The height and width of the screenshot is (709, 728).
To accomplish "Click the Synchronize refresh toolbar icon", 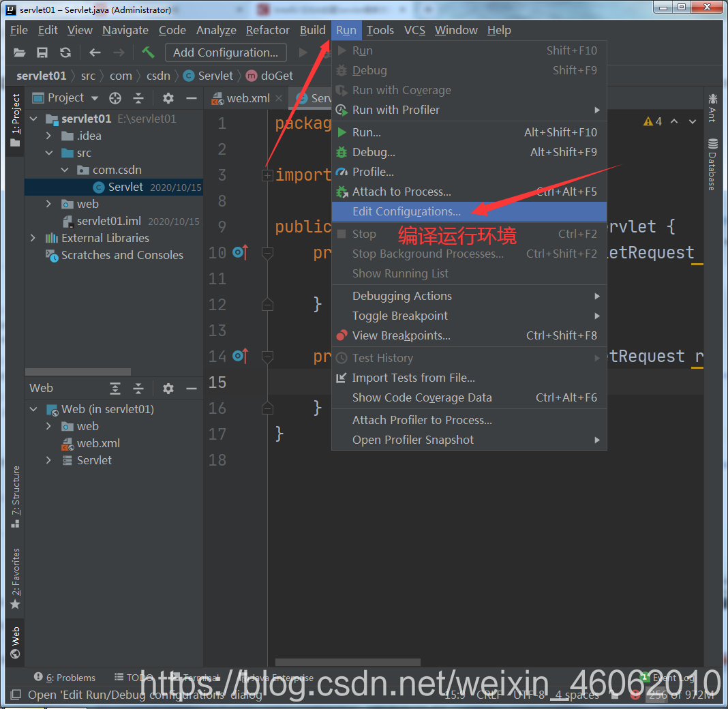I will point(65,52).
